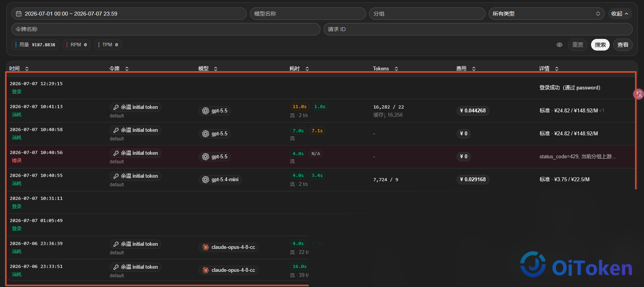Click the +1 extra pricing indicator
644x287 pixels.
tap(602, 111)
